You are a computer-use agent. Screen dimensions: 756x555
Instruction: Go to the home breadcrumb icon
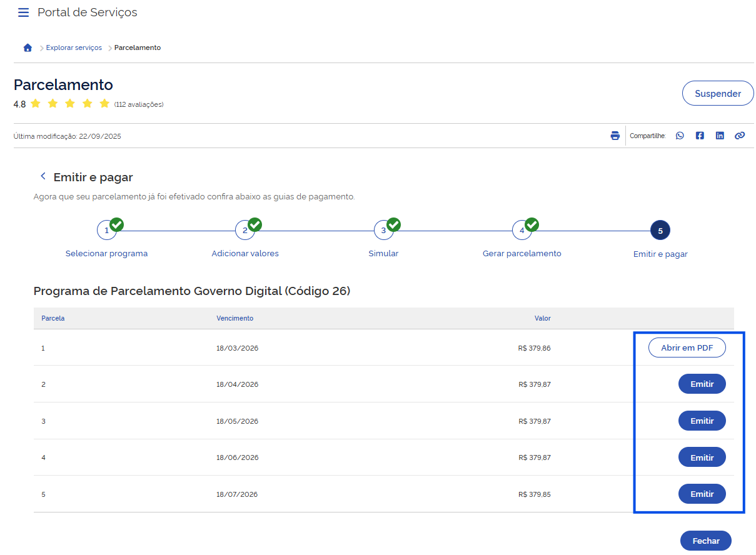tap(28, 48)
